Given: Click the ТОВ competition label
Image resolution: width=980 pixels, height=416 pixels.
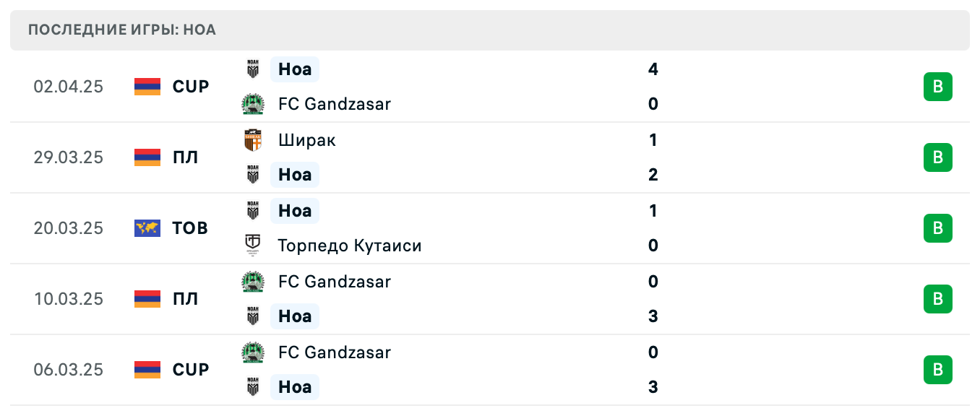Looking at the screenshot, I should coord(190,228).
